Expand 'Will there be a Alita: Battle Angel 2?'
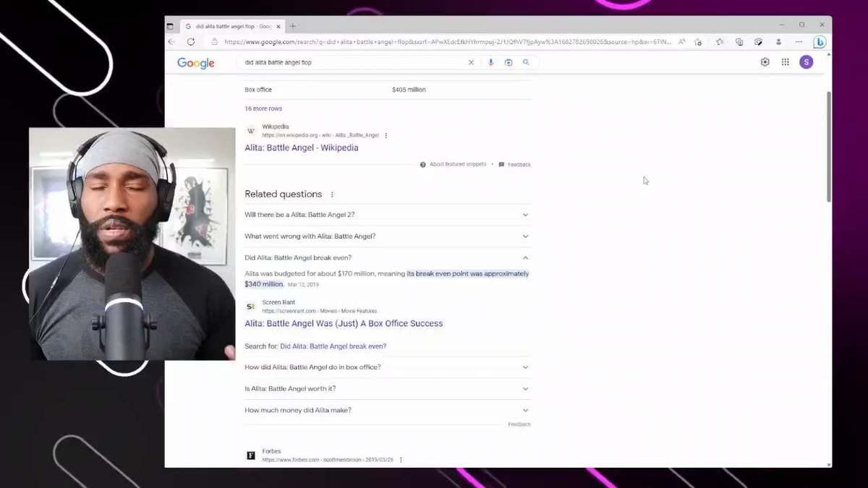868x488 pixels. [387, 215]
